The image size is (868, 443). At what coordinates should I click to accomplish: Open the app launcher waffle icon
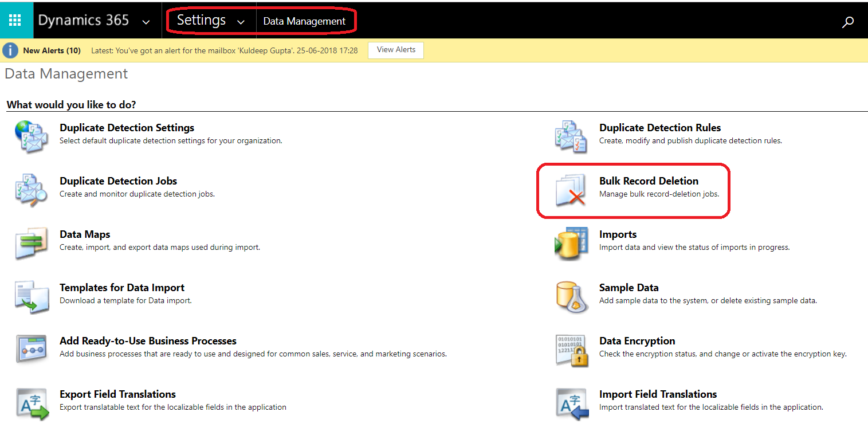pos(15,21)
